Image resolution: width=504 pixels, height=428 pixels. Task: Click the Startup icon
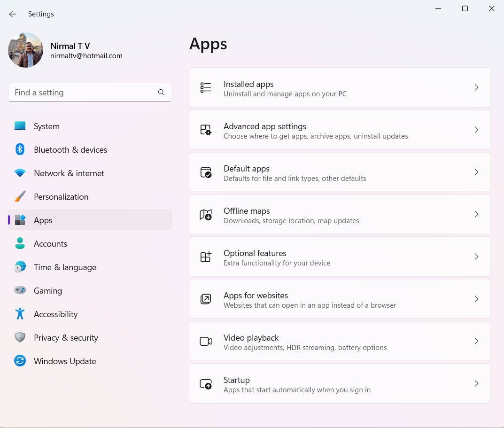[206, 384]
